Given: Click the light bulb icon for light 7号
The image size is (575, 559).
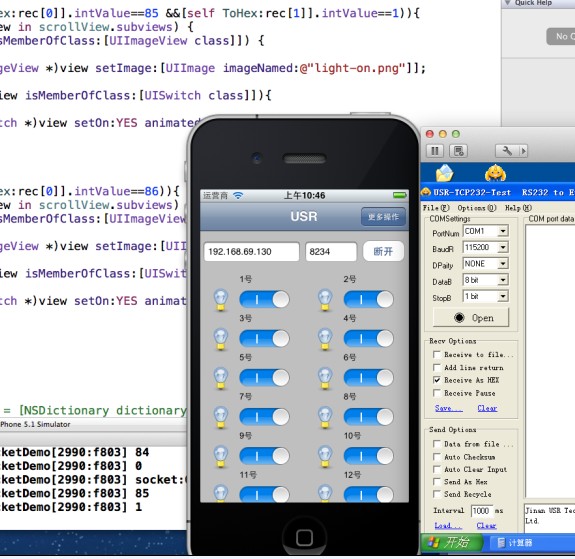Looking at the screenshot, I should [x=221, y=417].
